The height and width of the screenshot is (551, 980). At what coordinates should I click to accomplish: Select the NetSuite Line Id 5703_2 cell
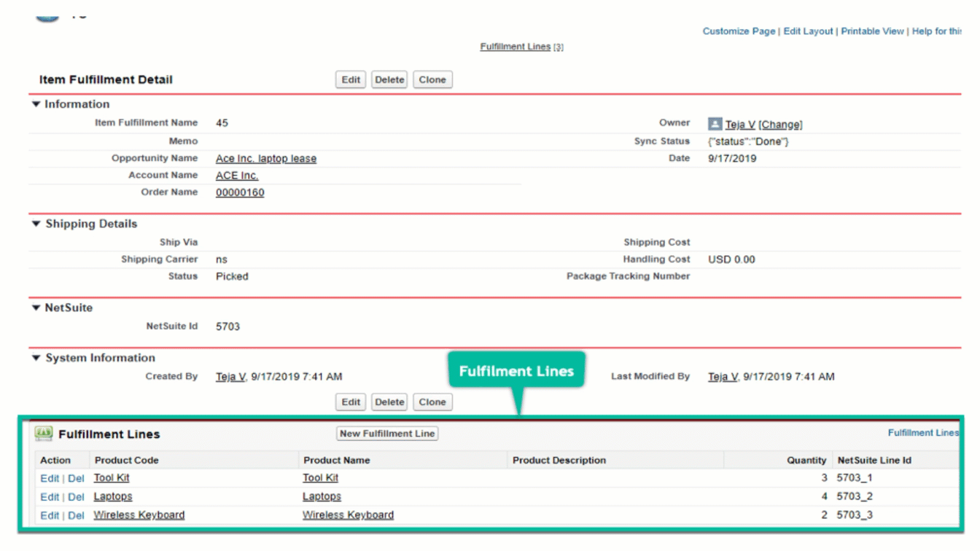(x=855, y=497)
